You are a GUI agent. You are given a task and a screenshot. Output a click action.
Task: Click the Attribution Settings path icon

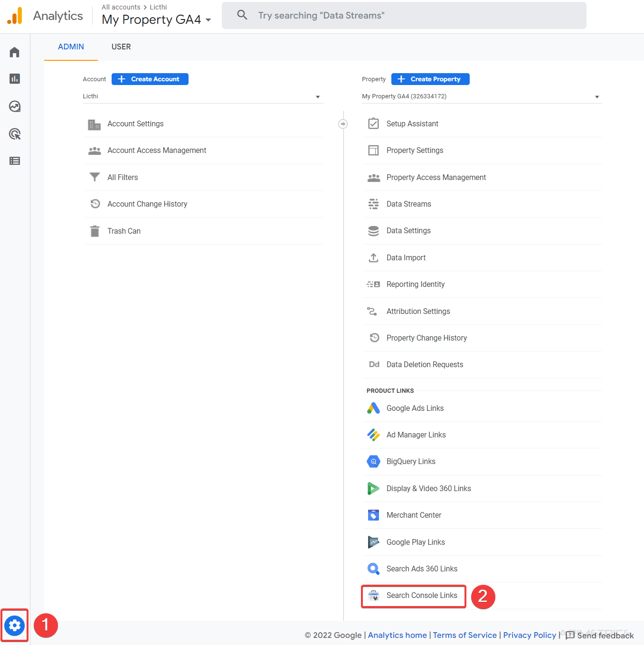[x=372, y=312]
